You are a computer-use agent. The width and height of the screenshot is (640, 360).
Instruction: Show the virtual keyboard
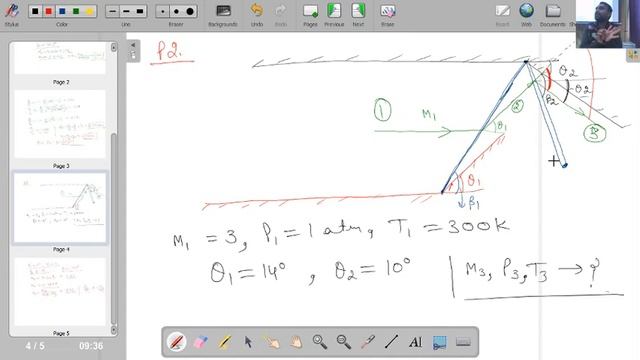coord(463,342)
